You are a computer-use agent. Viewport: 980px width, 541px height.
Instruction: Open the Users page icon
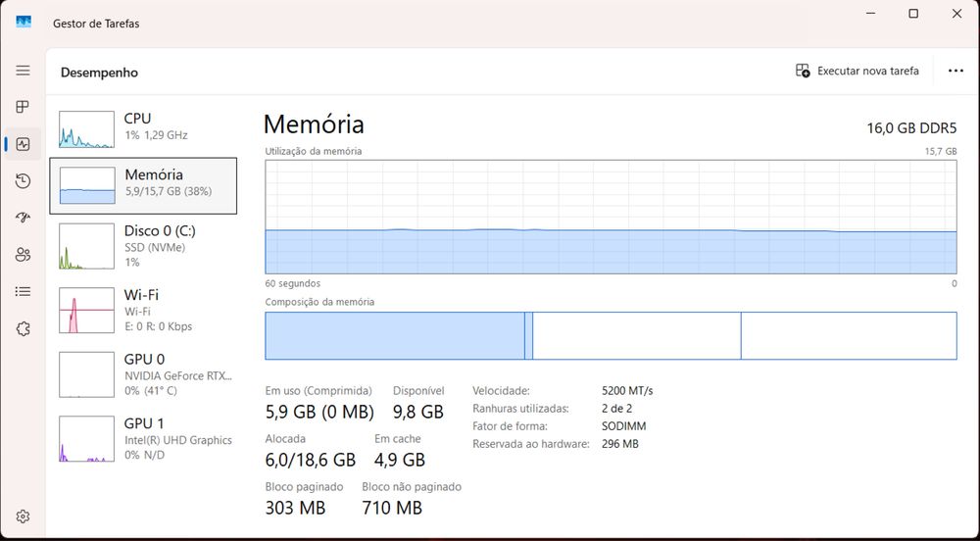(24, 255)
